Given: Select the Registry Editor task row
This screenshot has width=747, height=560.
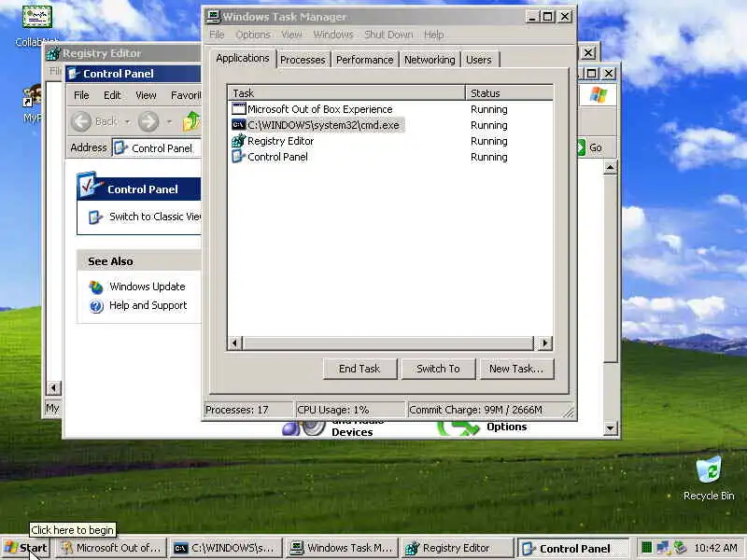Looking at the screenshot, I should pos(273,142).
